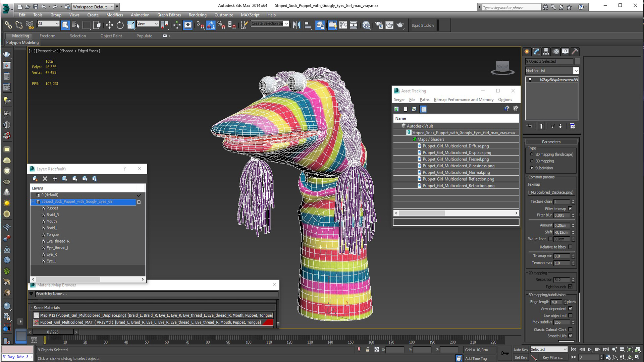This screenshot has width=644, height=362.
Task: Toggle Percent Snap in main toolbar
Action: click(x=221, y=25)
